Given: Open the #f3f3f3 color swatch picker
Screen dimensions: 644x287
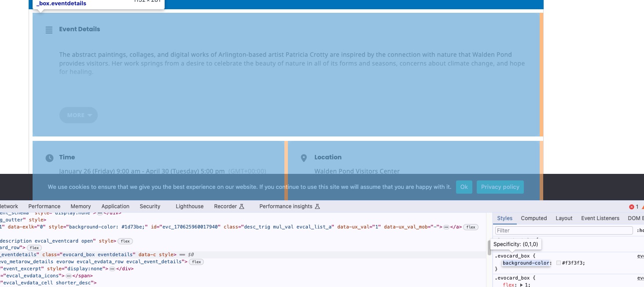Looking at the screenshot, I should (558, 263).
